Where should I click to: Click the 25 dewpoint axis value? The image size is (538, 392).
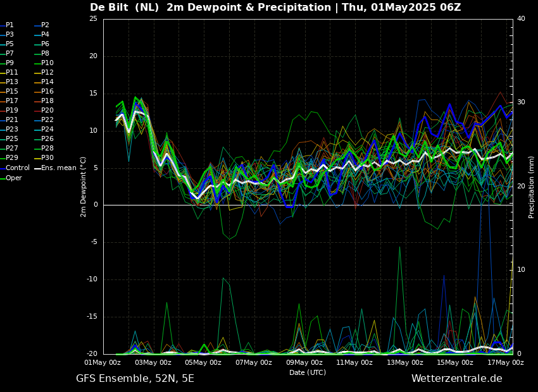pos(93,19)
